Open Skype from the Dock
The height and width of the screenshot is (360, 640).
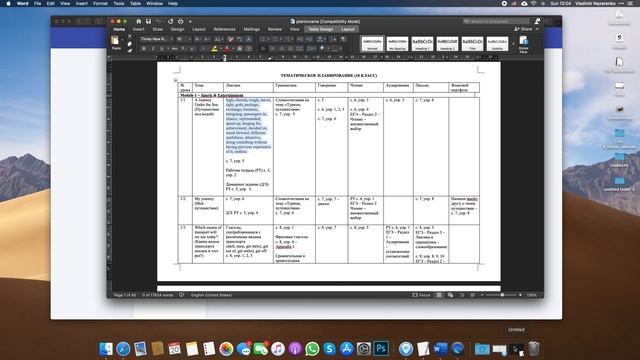[329, 349]
